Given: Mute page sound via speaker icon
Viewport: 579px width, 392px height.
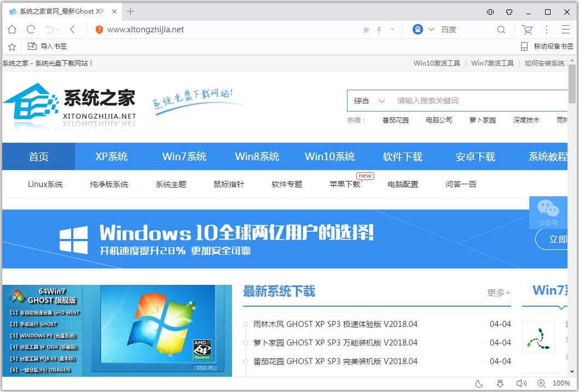Looking at the screenshot, I should coord(521,383).
